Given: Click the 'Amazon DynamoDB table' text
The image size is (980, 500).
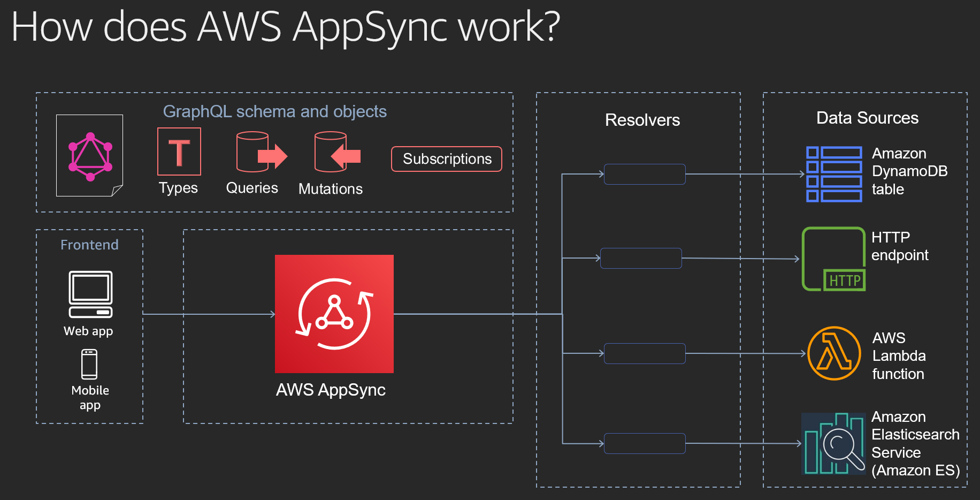Looking at the screenshot, I should (909, 171).
